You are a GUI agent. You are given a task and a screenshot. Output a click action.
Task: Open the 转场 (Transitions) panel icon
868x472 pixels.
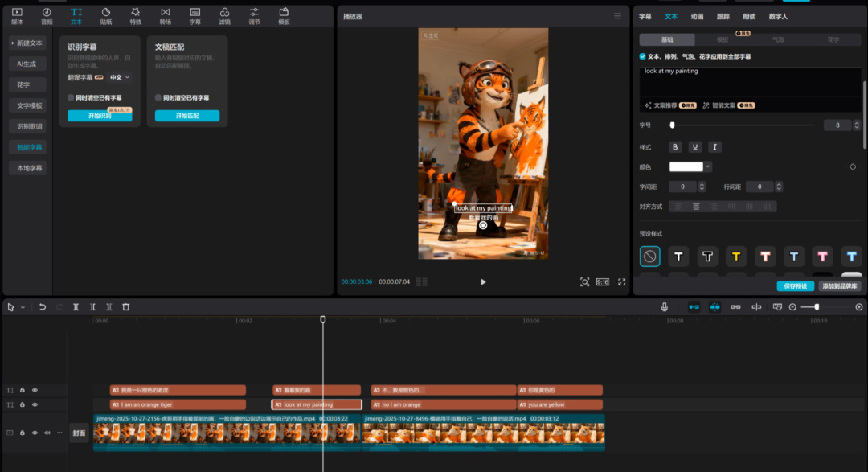(x=165, y=15)
